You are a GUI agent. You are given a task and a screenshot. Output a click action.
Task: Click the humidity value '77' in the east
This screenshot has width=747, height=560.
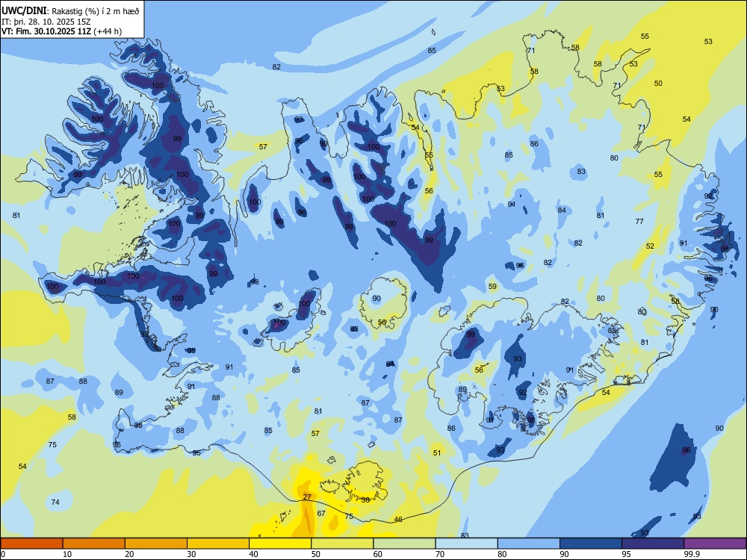coord(639,221)
